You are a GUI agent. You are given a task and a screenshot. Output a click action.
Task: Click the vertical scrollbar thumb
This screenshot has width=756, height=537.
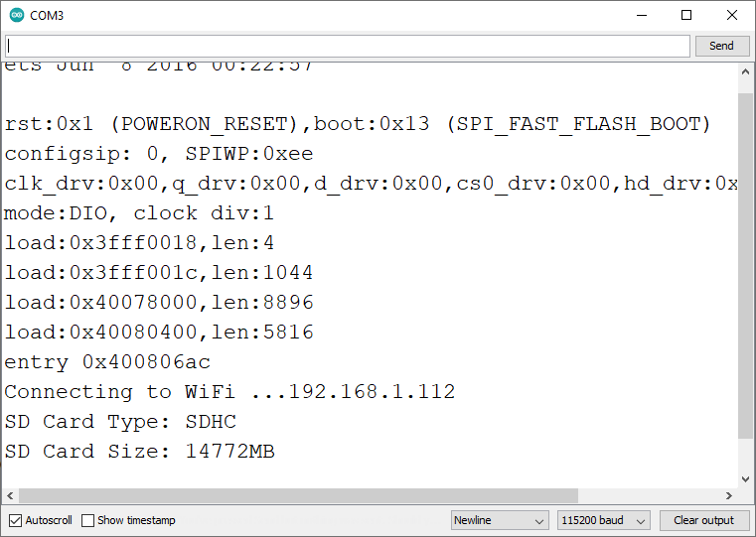pos(745,265)
